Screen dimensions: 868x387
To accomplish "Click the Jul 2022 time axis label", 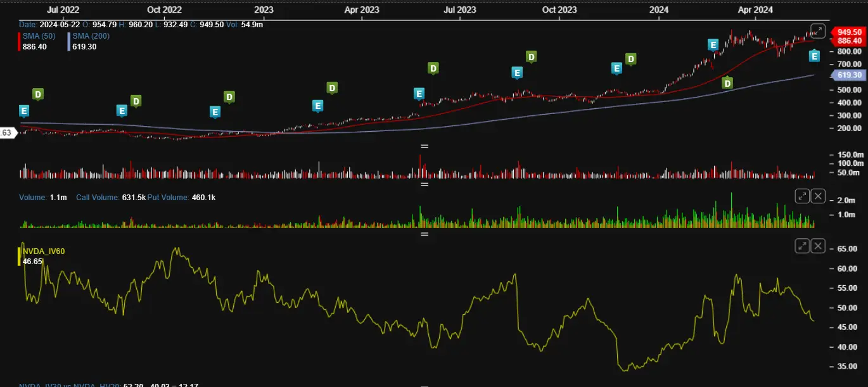I will (63, 10).
